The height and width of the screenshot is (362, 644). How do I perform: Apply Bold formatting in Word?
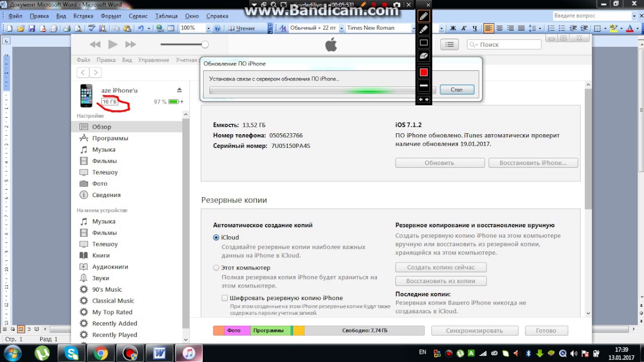(453, 28)
